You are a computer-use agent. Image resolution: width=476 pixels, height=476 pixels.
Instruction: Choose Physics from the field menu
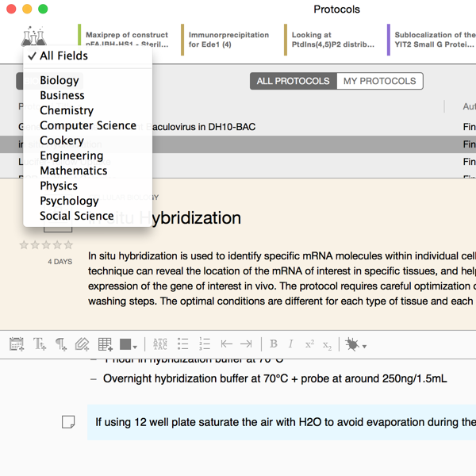pyautogui.click(x=88, y=186)
